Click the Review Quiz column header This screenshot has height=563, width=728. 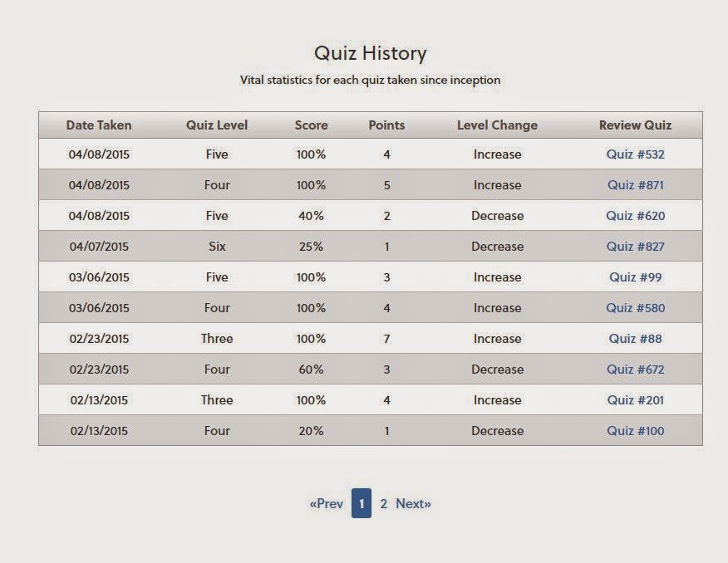635,125
